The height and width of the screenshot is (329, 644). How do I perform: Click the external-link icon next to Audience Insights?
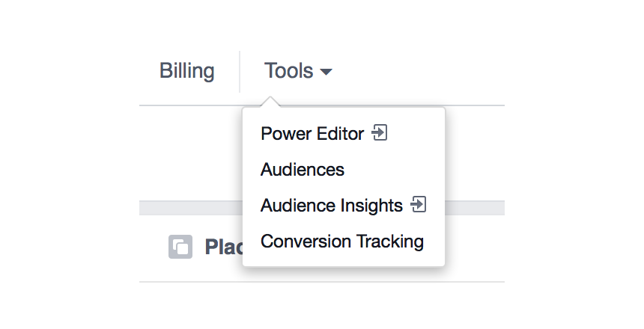click(419, 204)
